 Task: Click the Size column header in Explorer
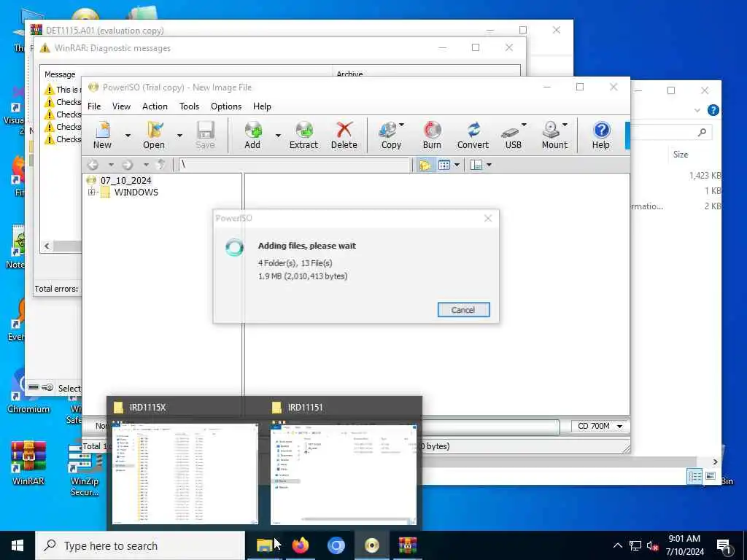681,155
